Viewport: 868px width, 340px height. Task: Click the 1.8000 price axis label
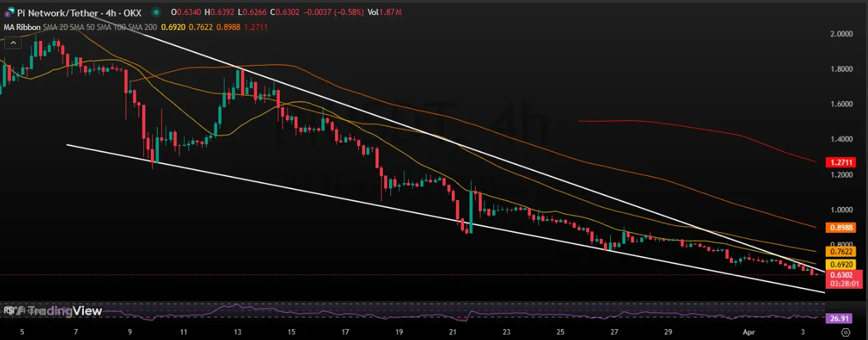pyautogui.click(x=840, y=69)
